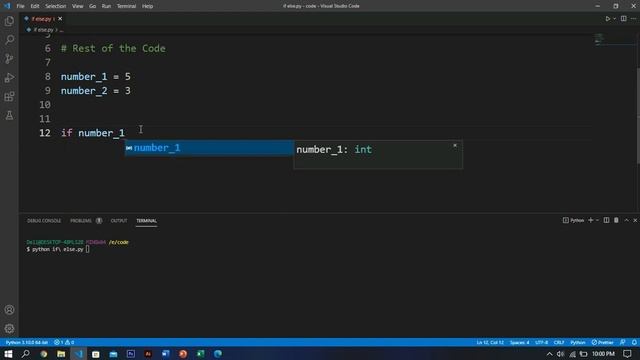Show hidden system tray icons
This screenshot has height=360, width=640.
coord(549,354)
